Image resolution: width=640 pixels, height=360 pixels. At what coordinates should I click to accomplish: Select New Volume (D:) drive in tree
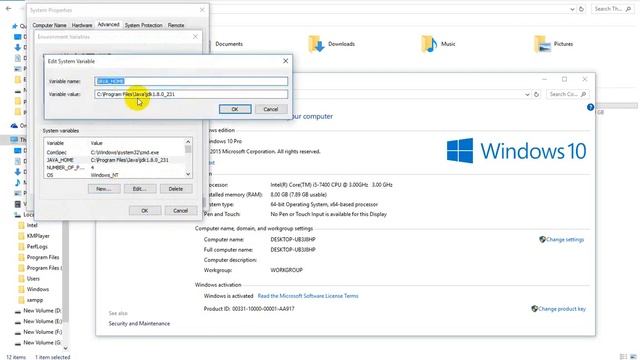click(x=42, y=311)
